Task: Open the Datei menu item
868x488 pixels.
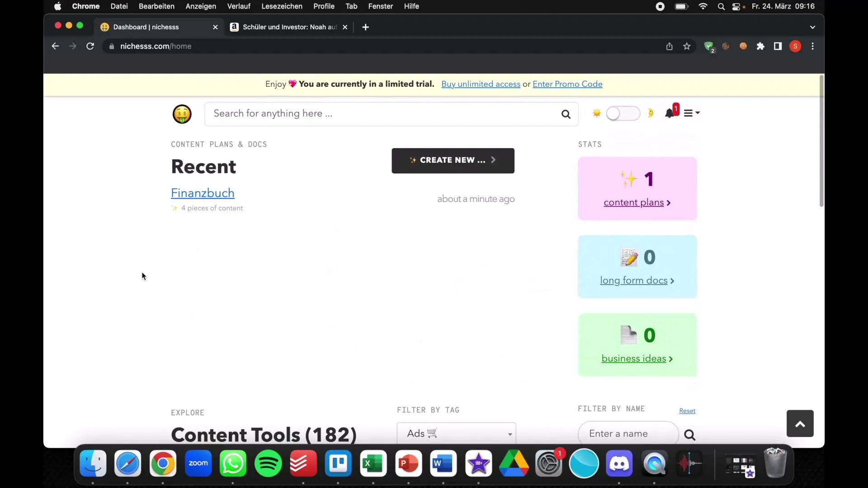Action: [x=119, y=6]
